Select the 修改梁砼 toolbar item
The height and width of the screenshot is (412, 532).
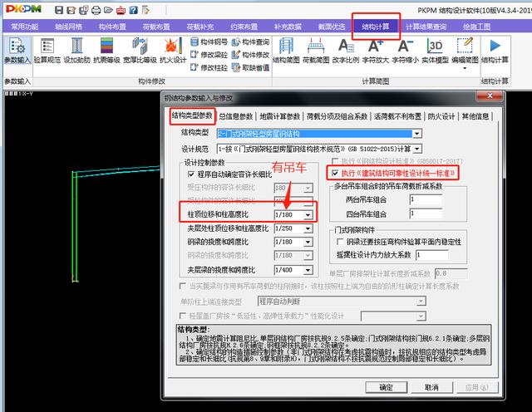click(209, 55)
